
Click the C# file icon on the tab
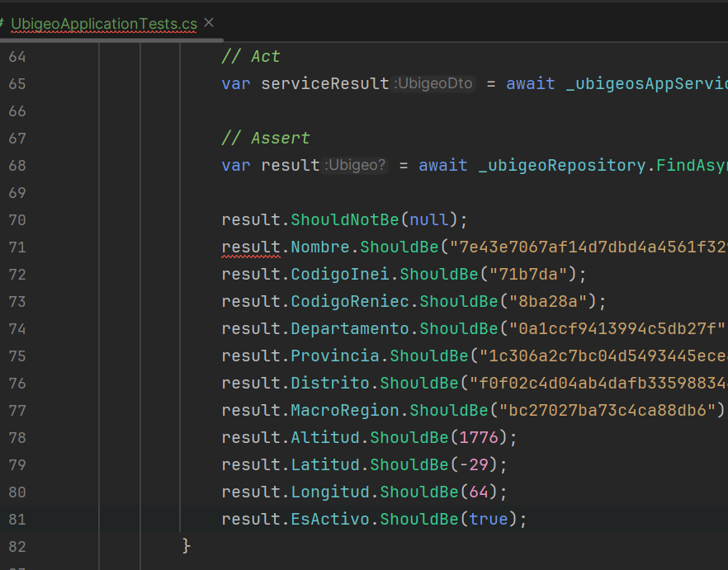pyautogui.click(x=2, y=24)
